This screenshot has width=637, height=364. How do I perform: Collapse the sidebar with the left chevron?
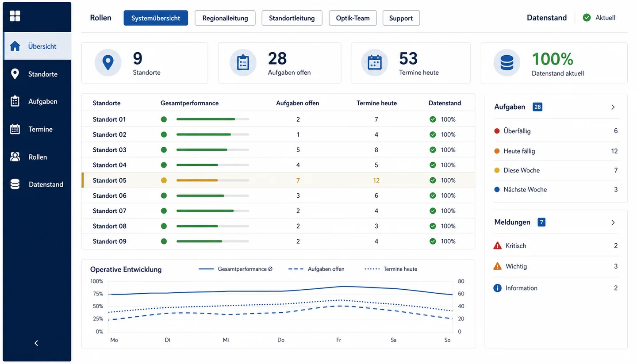coord(36,343)
